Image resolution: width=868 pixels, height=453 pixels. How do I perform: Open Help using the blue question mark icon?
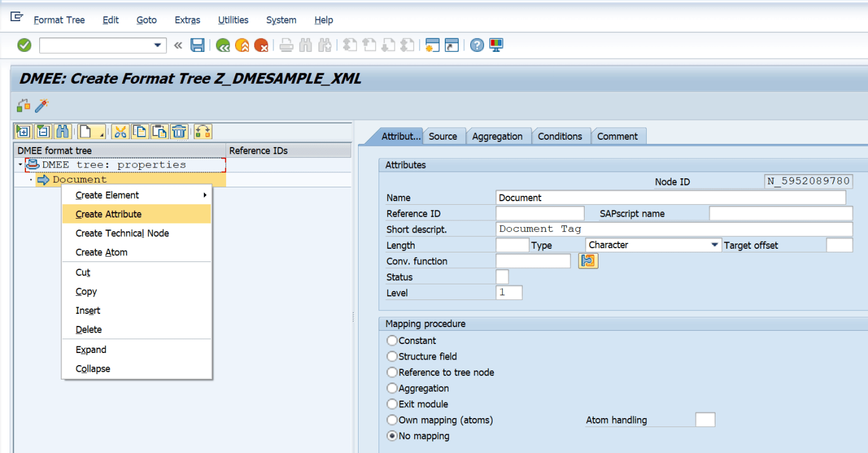(x=476, y=45)
